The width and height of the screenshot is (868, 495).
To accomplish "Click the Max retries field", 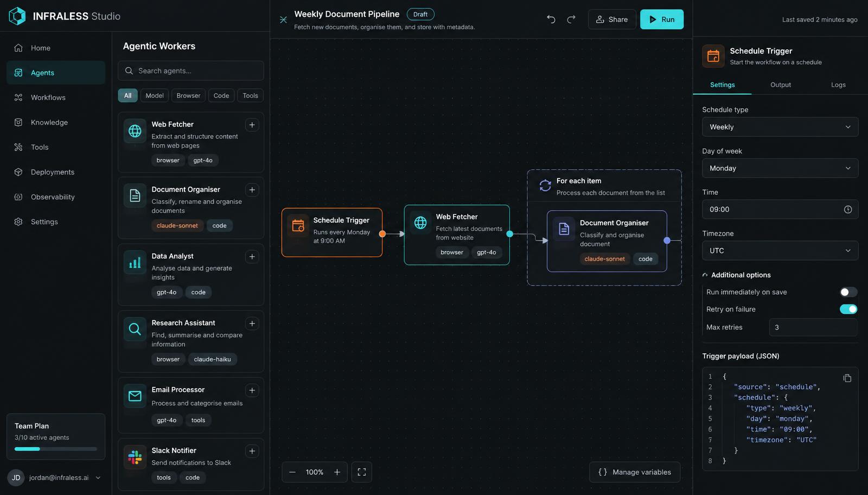I will [813, 327].
